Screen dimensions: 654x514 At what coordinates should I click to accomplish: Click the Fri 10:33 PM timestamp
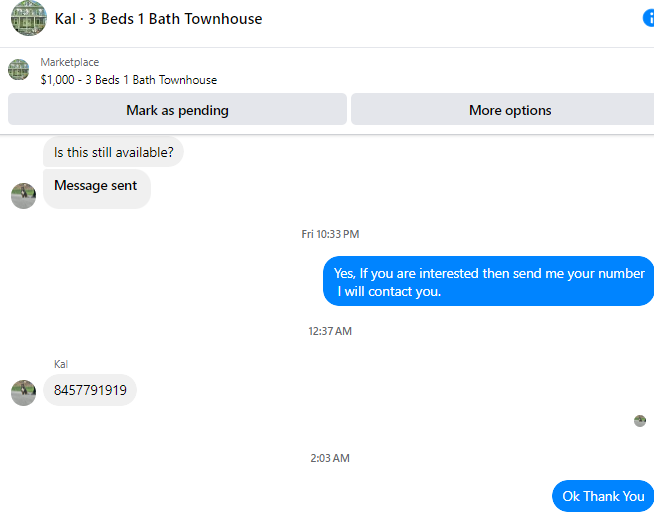point(330,234)
